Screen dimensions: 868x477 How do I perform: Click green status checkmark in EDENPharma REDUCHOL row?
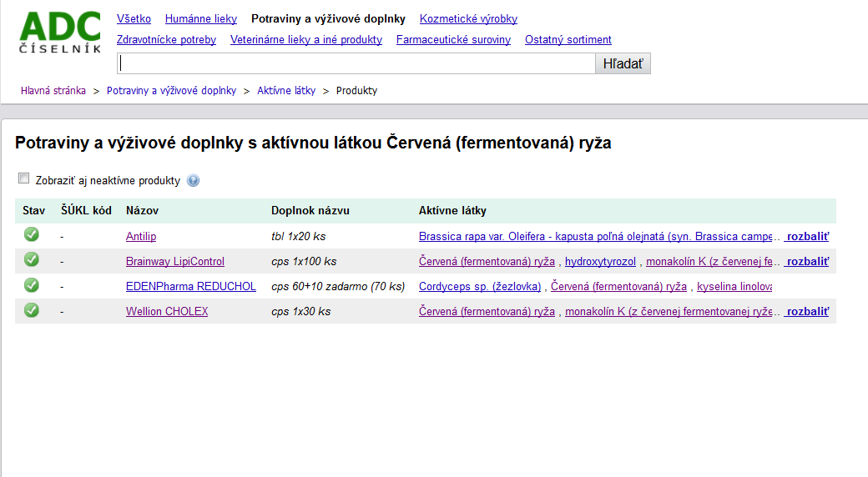[x=32, y=285]
